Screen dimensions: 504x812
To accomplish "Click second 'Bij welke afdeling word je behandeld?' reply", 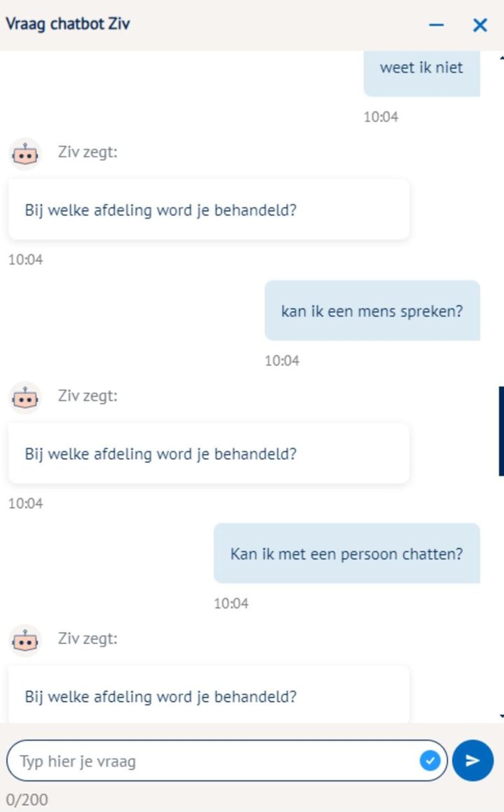I will (209, 453).
